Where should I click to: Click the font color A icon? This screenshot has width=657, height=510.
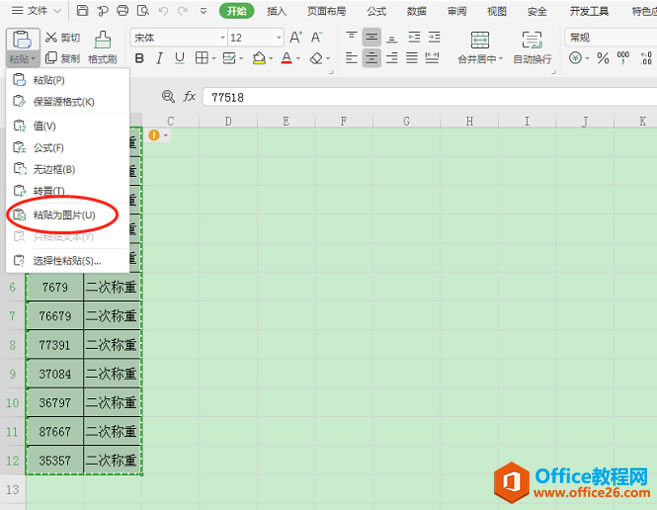[287, 58]
